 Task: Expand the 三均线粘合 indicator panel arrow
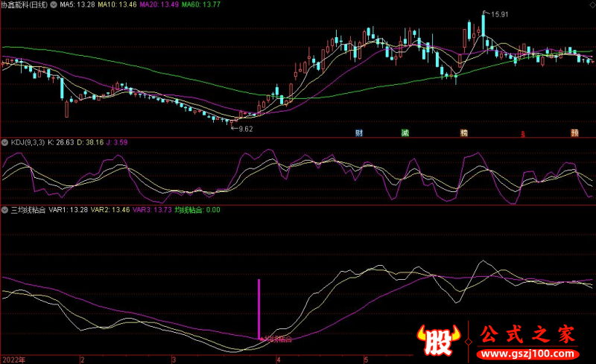4,210
